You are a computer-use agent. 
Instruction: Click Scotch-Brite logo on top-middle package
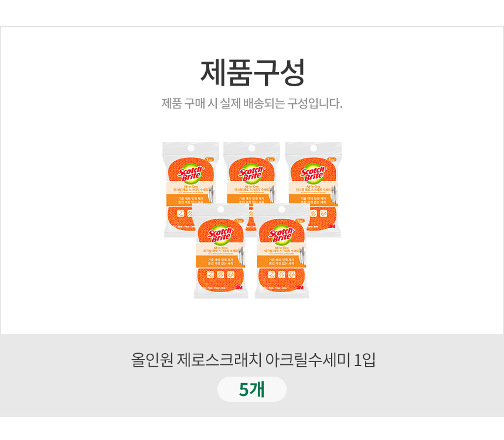coord(251,172)
